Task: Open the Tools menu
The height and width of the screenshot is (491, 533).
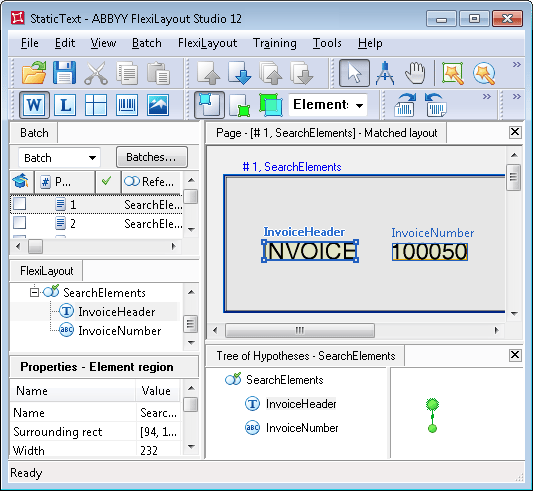Action: (327, 43)
